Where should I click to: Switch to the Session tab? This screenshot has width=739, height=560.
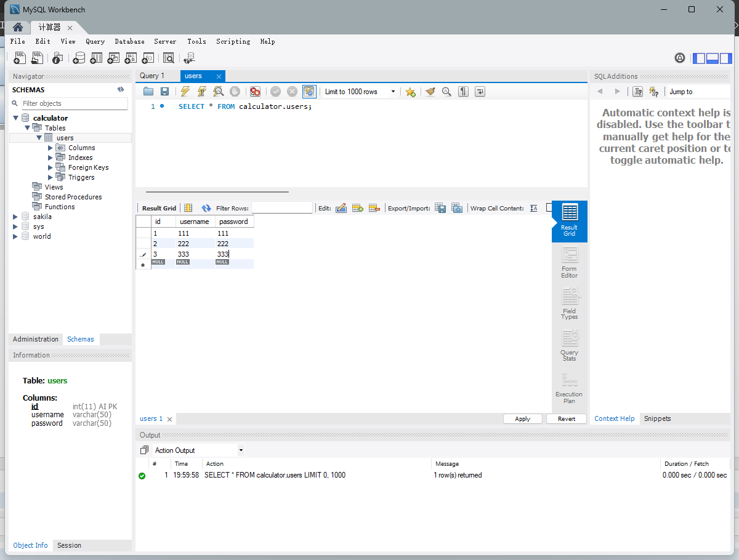[x=69, y=545]
